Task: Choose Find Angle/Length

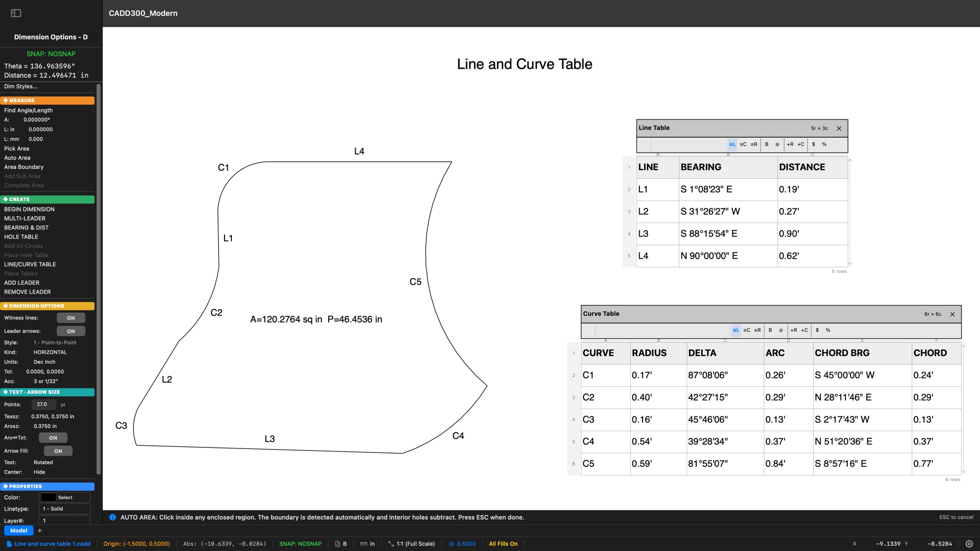Action: pos(29,111)
